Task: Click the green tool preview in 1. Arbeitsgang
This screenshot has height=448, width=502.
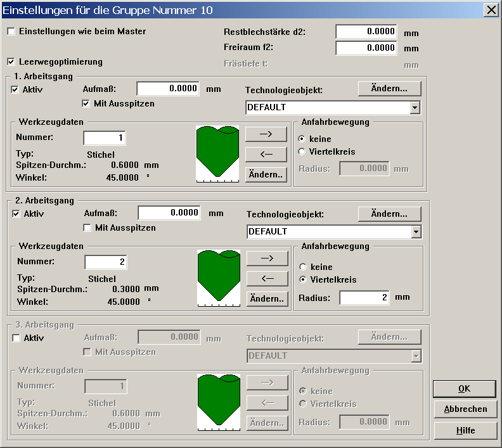Action: [217, 152]
